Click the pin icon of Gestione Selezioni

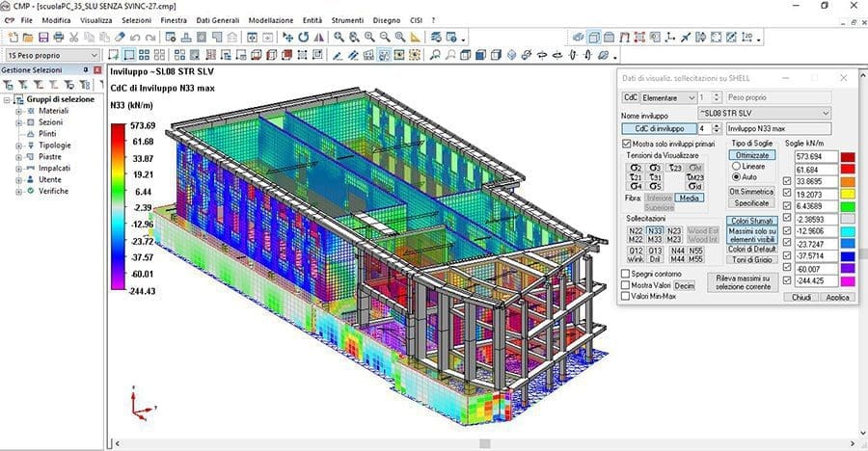(86, 70)
